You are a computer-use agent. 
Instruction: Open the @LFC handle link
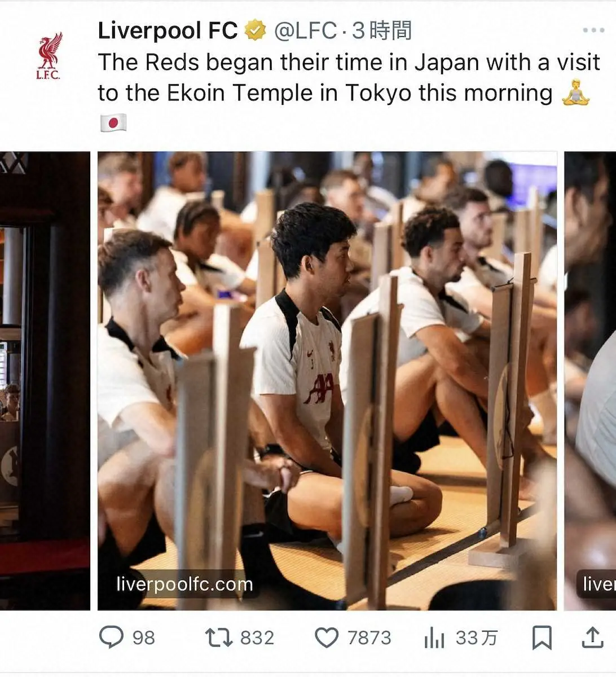[x=305, y=30]
